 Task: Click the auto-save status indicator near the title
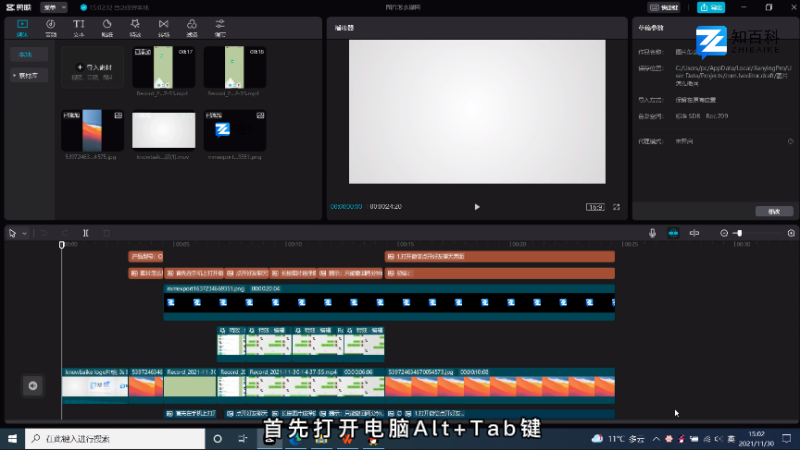point(115,7)
